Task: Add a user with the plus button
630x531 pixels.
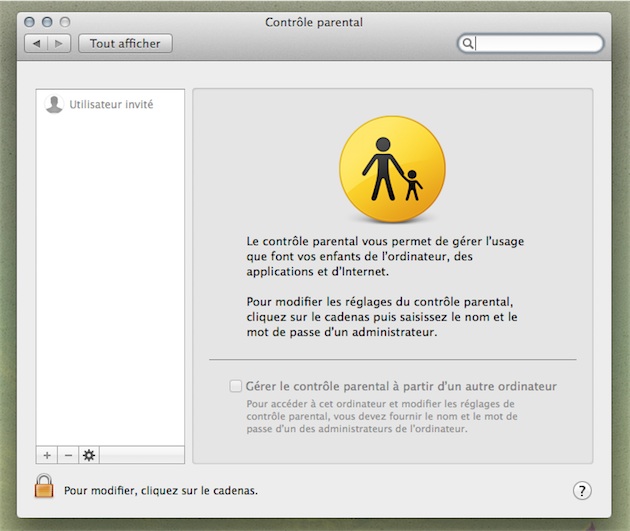Action: (x=47, y=455)
